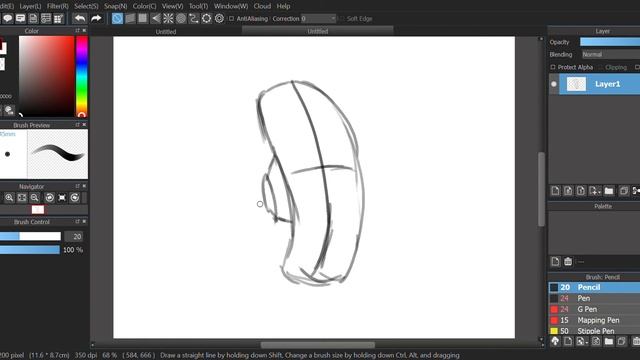Open the Cloud menu
The image size is (640, 360).
tap(262, 6)
